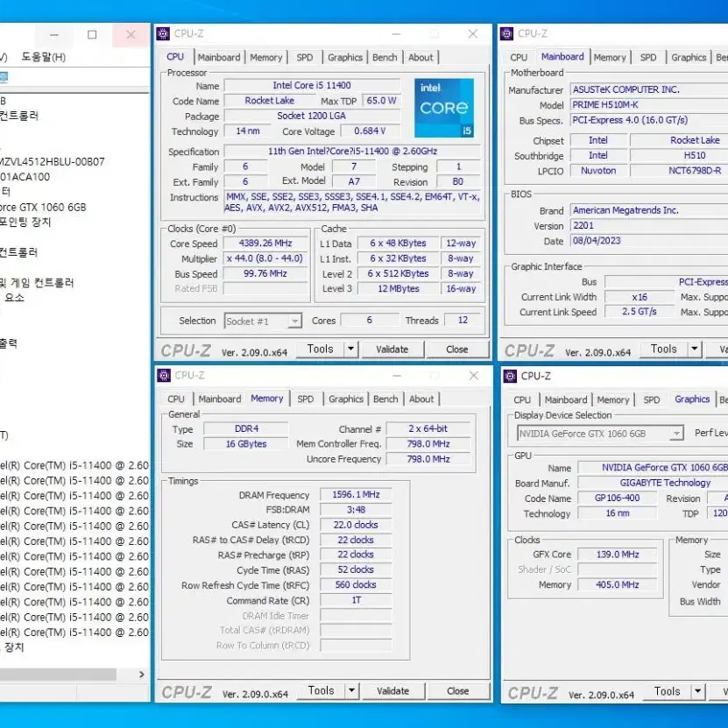Viewport: 728px width, 728px height.
Task: Open the SPD tab in the Graphics window
Action: tap(652, 400)
